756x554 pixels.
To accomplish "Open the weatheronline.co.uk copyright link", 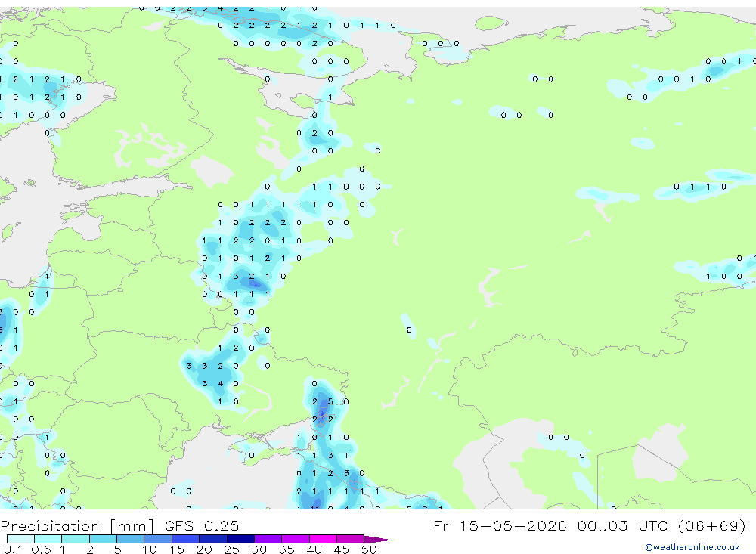I will [x=692, y=547].
